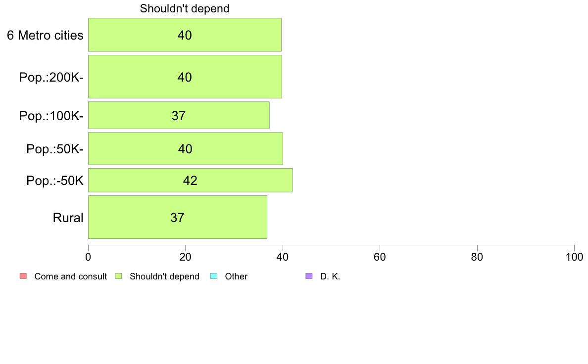Click the 6 Metro cities axis label
This screenshot has height=364, width=588.
[45, 35]
